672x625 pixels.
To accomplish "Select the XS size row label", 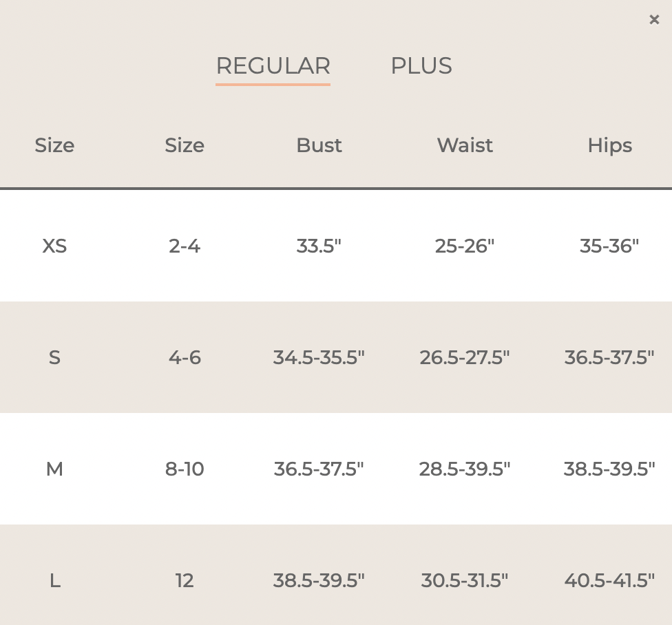I will click(x=54, y=246).
